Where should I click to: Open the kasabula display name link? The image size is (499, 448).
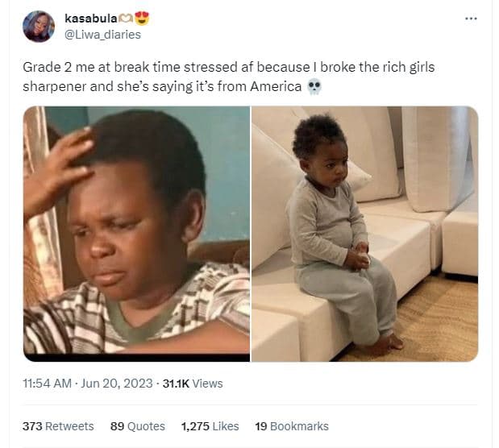pyautogui.click(x=89, y=19)
